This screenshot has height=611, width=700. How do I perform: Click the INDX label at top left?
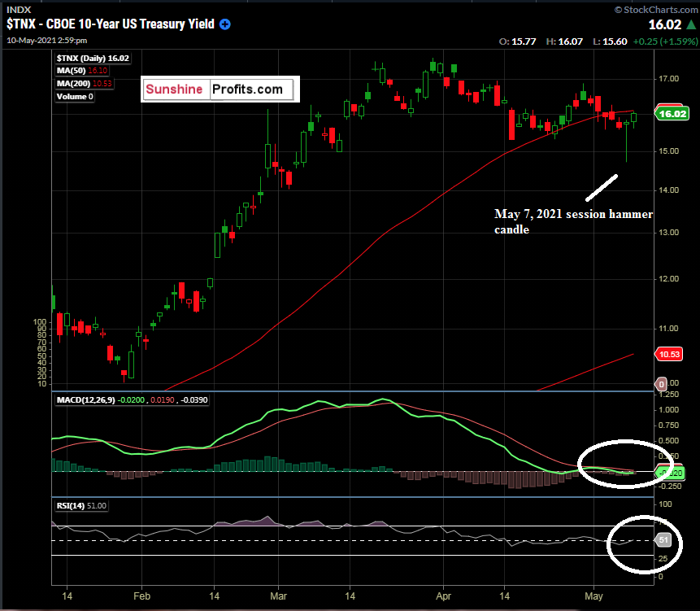pos(19,10)
